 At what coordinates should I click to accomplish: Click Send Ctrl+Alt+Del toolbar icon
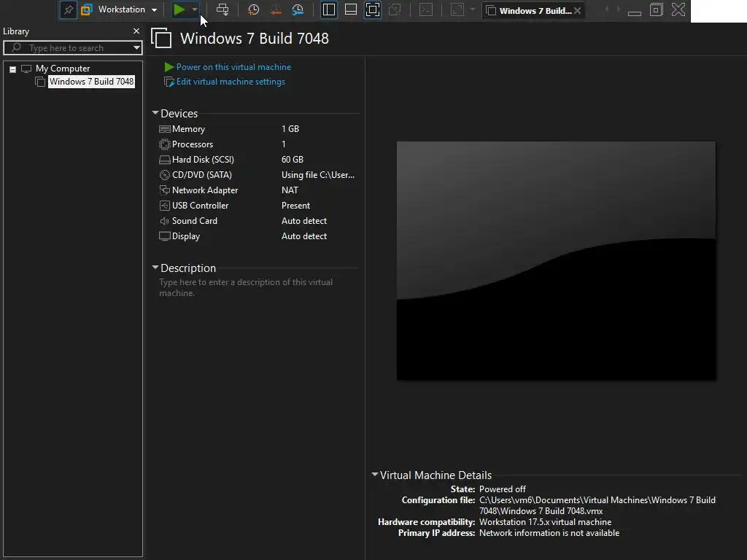pyautogui.click(x=222, y=9)
